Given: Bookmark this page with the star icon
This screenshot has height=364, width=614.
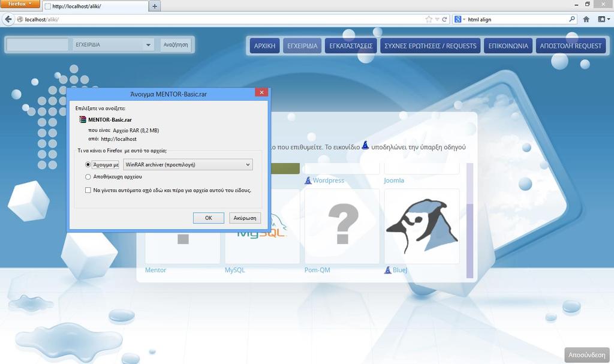Looking at the screenshot, I should tap(429, 19).
